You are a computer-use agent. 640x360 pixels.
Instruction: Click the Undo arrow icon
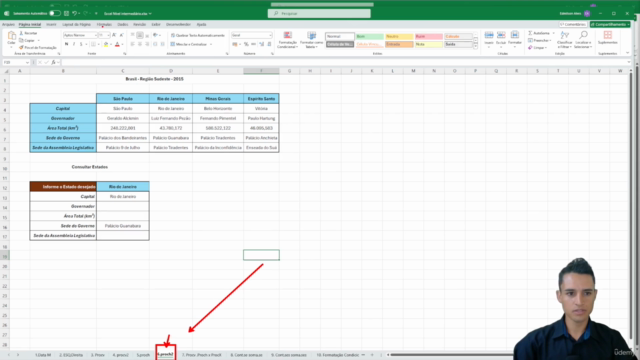(75, 13)
